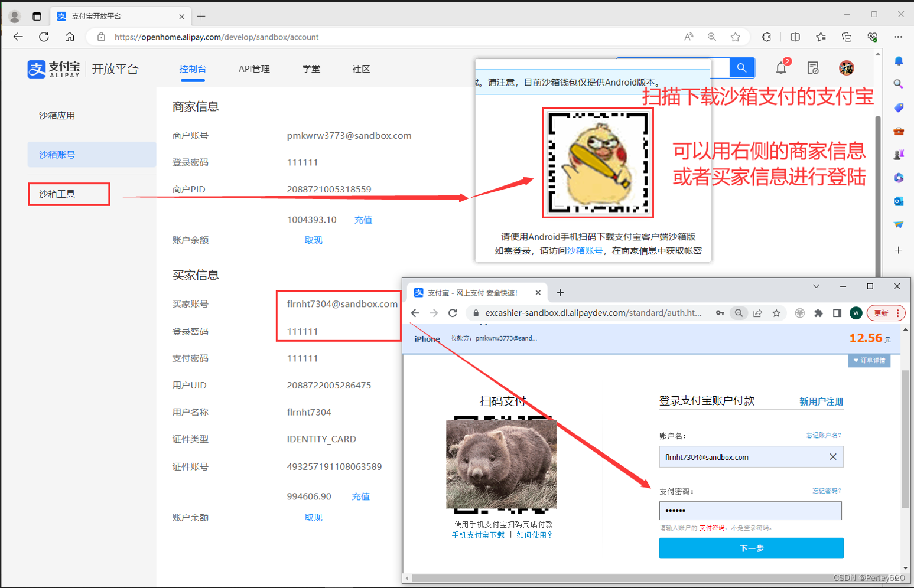Screen dimensions: 914x588
Task: Add page to Edge favorites star
Action: (x=736, y=37)
